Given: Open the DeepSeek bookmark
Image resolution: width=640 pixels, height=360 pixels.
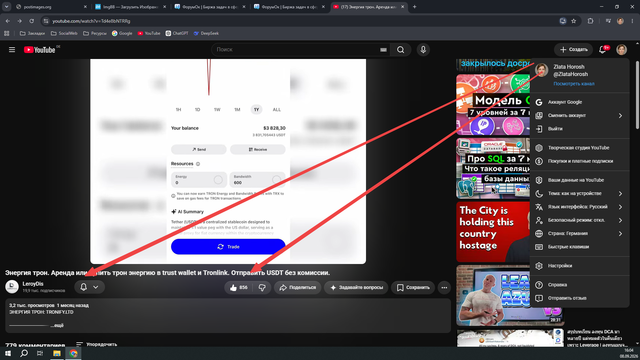Looking at the screenshot, I should [x=206, y=33].
